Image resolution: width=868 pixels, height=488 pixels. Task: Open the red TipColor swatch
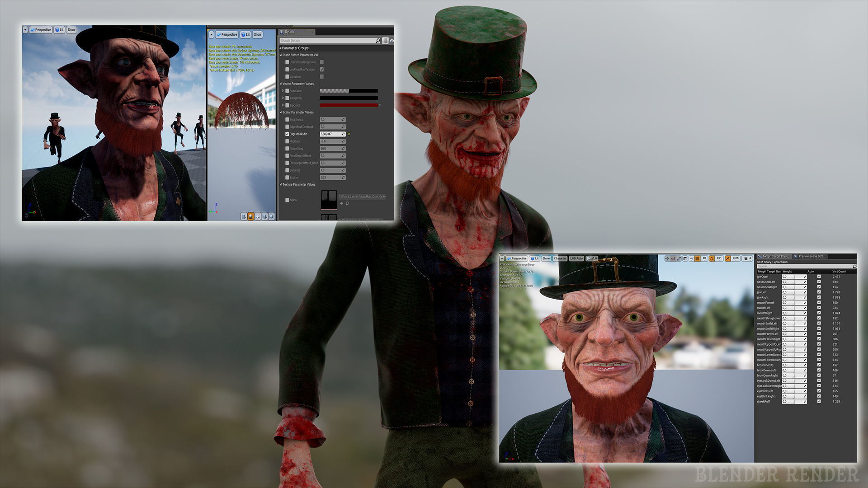(349, 105)
